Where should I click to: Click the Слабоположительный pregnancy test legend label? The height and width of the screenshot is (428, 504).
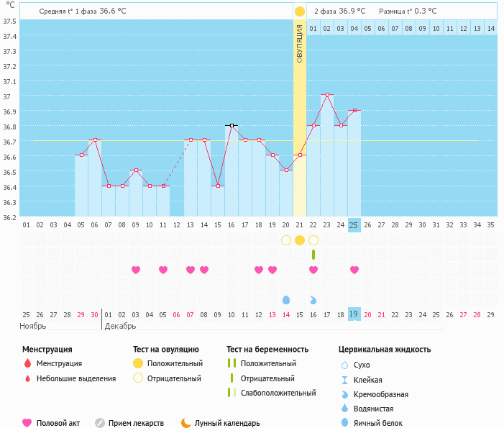pyautogui.click(x=278, y=393)
